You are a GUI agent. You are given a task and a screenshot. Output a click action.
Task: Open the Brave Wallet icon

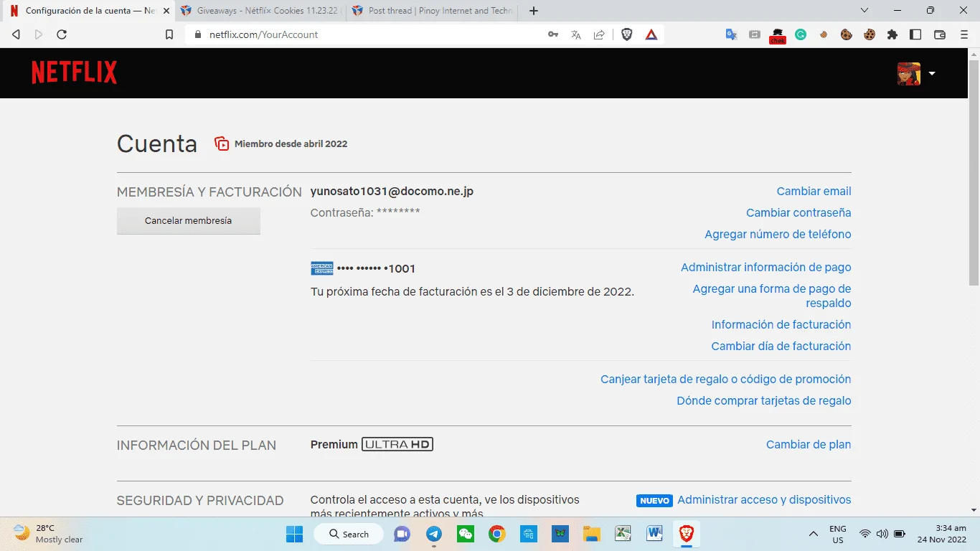click(940, 34)
